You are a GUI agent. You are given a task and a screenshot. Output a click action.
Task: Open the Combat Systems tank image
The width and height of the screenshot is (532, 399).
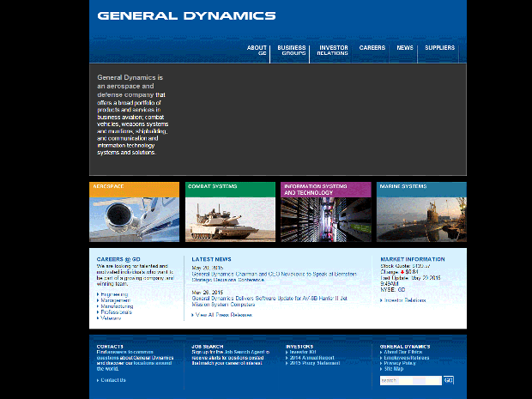230,220
